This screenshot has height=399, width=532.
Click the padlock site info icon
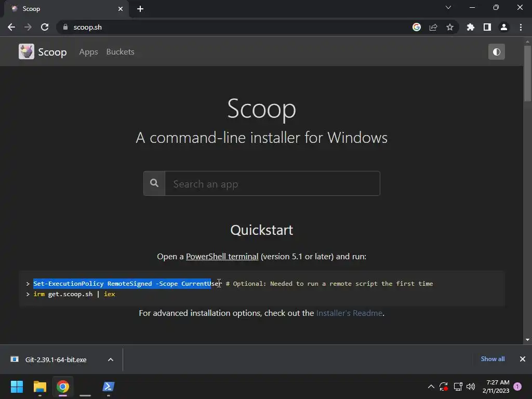[65, 27]
